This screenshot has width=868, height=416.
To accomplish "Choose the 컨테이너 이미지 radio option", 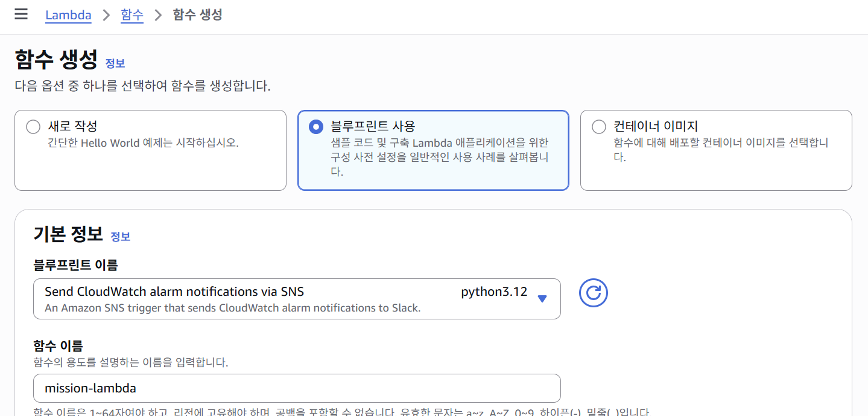I will (598, 127).
